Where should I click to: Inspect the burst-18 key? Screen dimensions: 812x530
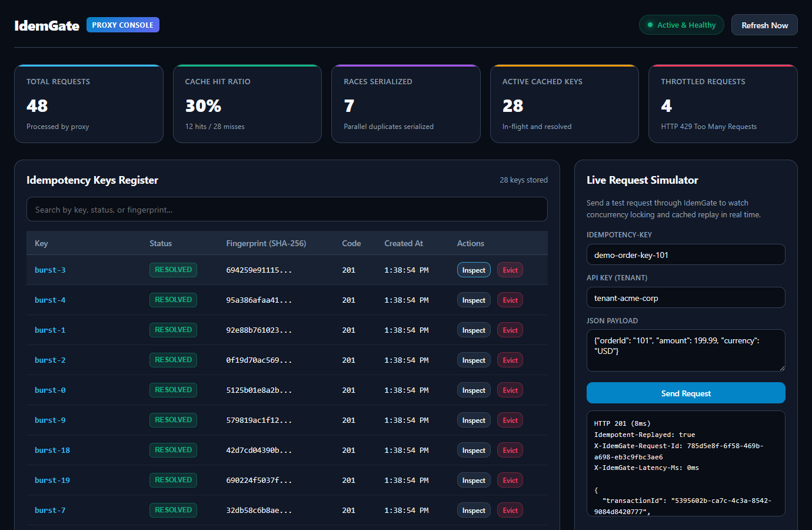pyautogui.click(x=474, y=450)
